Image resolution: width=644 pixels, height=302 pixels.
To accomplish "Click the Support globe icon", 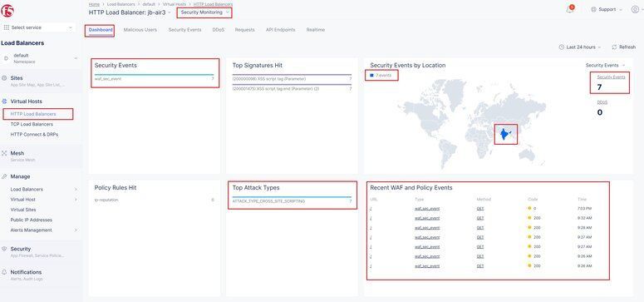I will pos(593,9).
